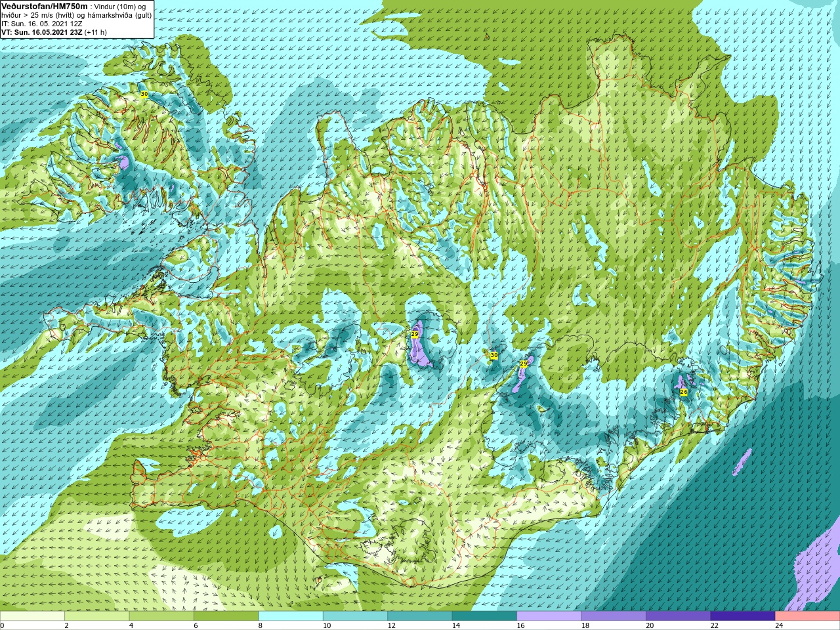Click the 'IT: Sun. 16. 05. 2021 12Z' line

[41, 24]
